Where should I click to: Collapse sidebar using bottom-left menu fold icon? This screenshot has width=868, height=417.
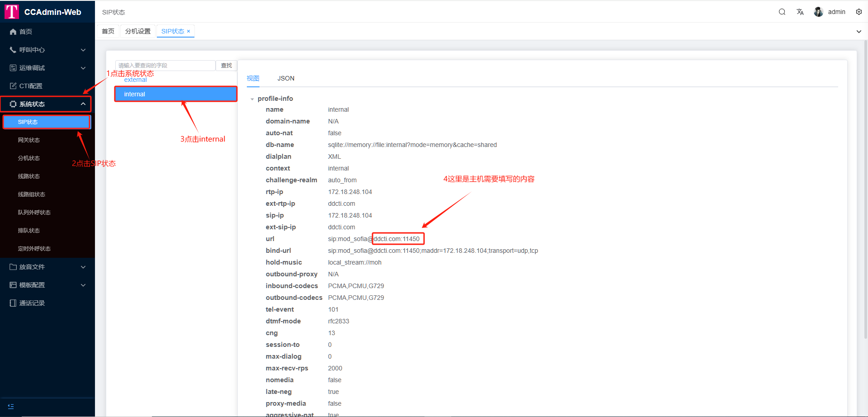(11, 406)
